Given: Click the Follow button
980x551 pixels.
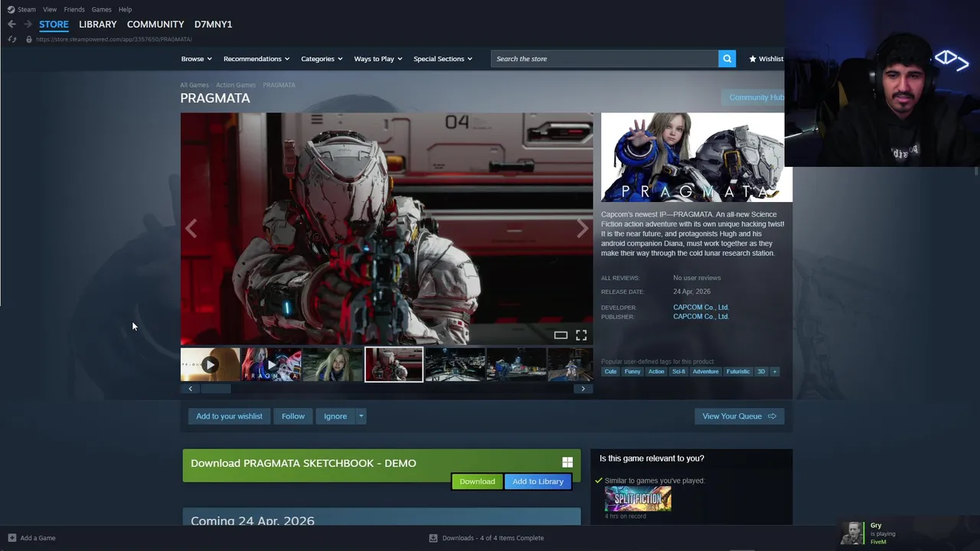Looking at the screenshot, I should pos(293,416).
